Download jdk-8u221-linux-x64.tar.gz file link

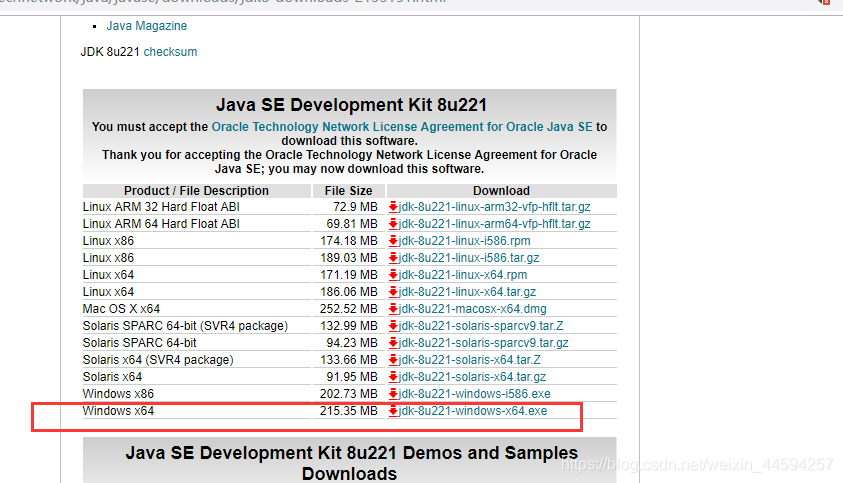467,292
